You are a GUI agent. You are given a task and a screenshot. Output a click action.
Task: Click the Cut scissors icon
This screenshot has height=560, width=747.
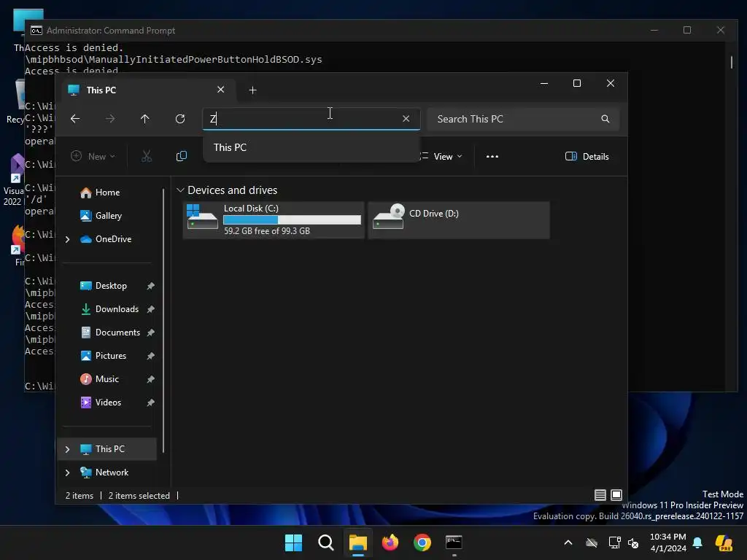[146, 156]
